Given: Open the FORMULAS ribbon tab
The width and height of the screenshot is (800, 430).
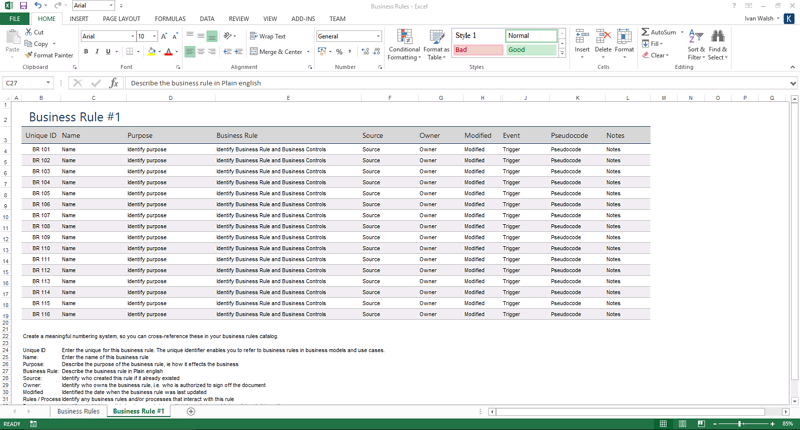Looking at the screenshot, I should (x=170, y=19).
